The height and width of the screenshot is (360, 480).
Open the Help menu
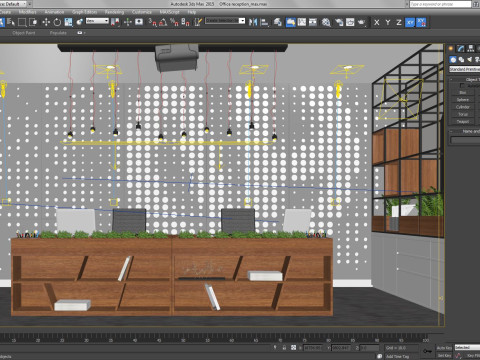tap(192, 12)
